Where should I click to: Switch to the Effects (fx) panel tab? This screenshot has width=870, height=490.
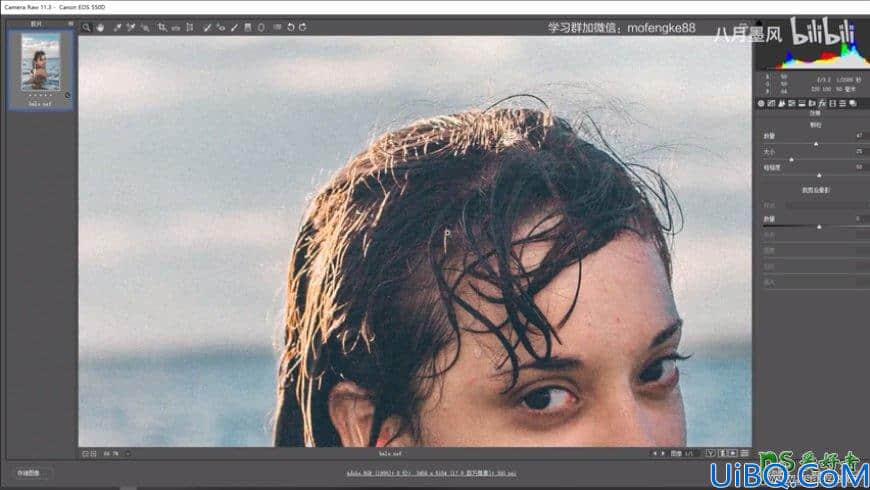(822, 103)
